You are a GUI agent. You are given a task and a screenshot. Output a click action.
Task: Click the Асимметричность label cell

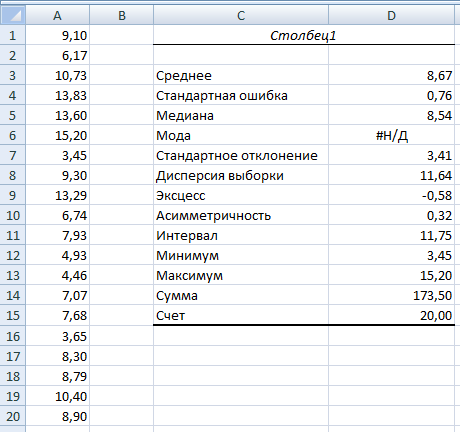(x=241, y=215)
